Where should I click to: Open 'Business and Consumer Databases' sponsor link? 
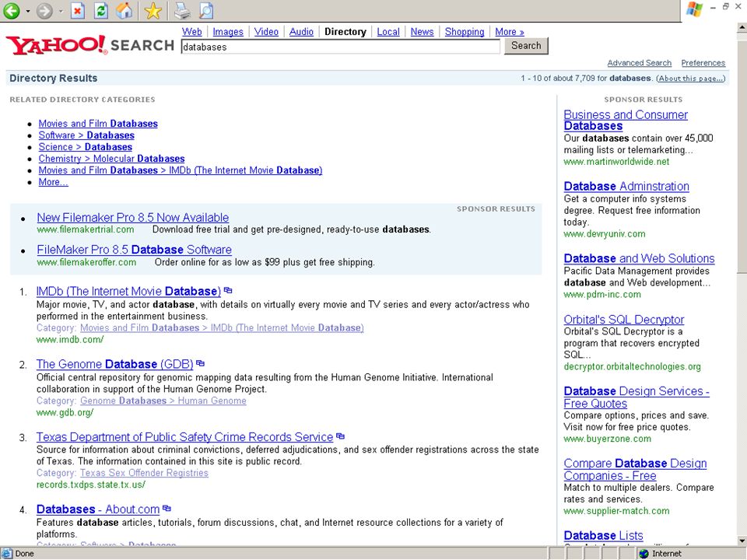(x=626, y=120)
